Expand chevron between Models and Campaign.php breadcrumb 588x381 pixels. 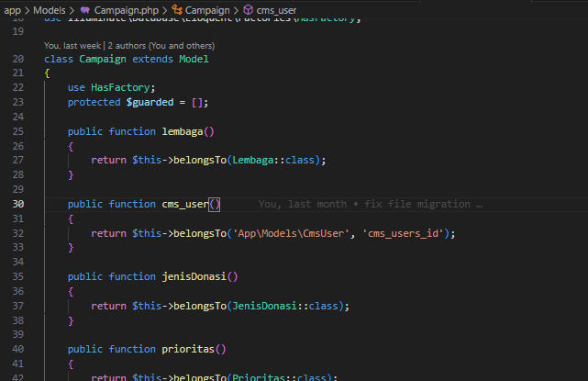click(72, 10)
